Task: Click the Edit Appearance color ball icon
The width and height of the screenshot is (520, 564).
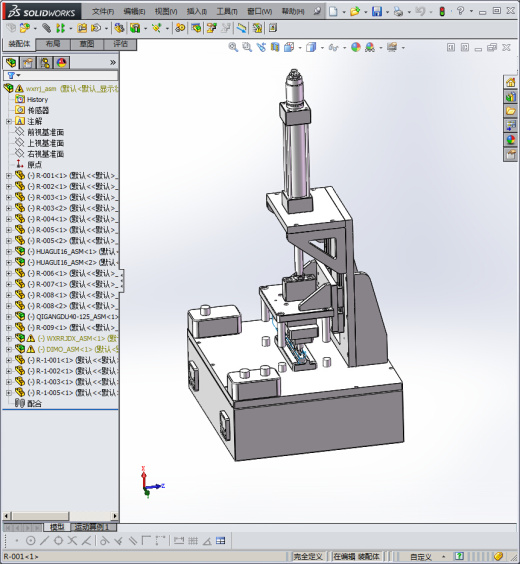Action: 356,47
